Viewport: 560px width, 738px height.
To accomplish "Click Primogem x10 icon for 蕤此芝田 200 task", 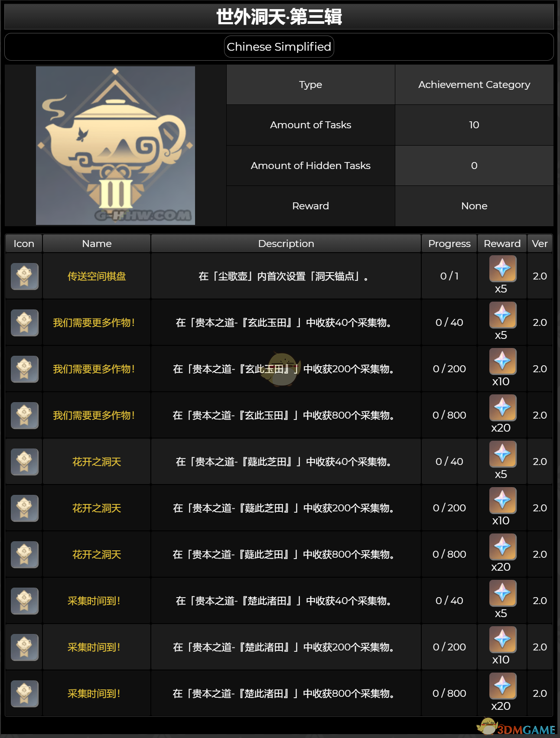I will [x=503, y=501].
